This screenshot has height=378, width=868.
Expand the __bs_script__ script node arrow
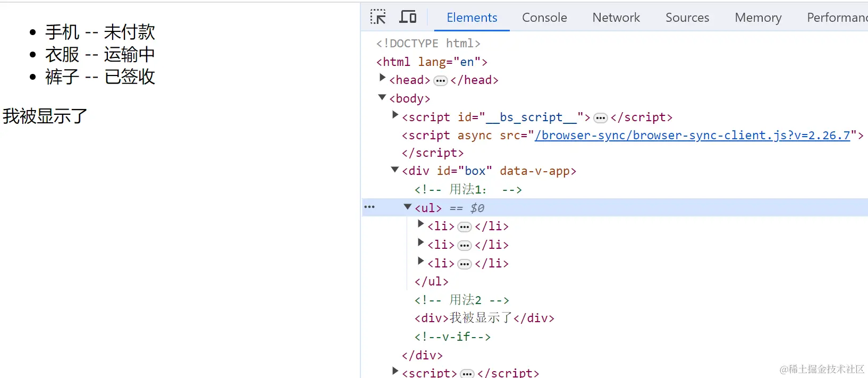[x=395, y=114]
